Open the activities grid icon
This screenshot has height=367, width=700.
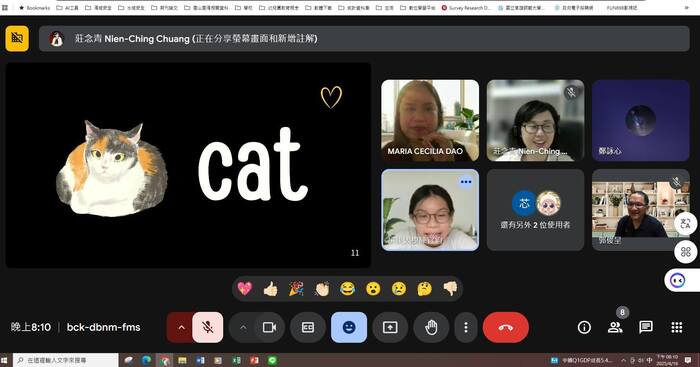[677, 327]
